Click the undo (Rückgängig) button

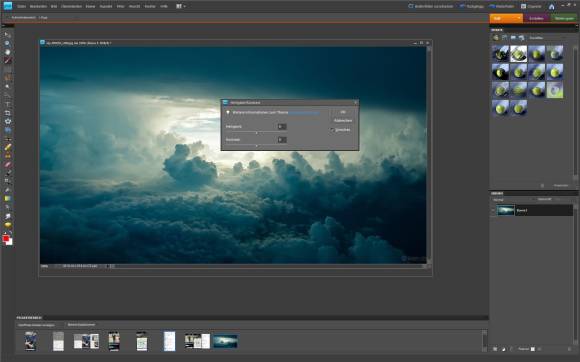click(471, 6)
